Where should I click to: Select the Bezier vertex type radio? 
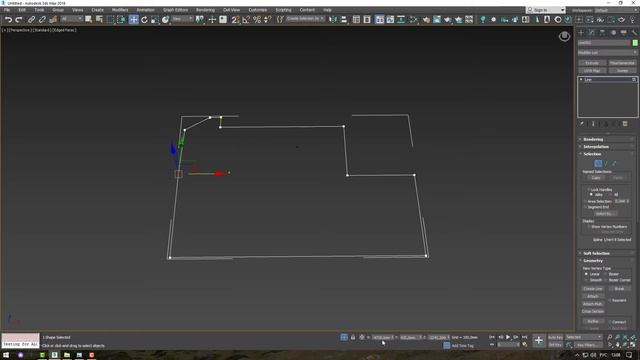tap(606, 274)
